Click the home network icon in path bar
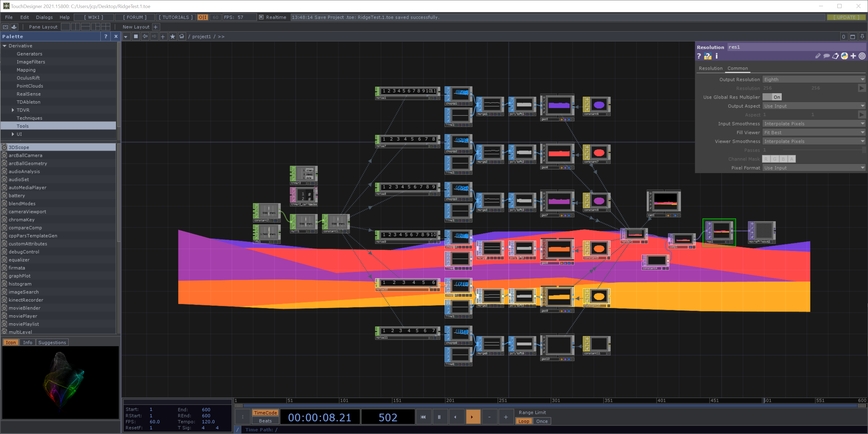This screenshot has height=434, width=868. tap(182, 36)
